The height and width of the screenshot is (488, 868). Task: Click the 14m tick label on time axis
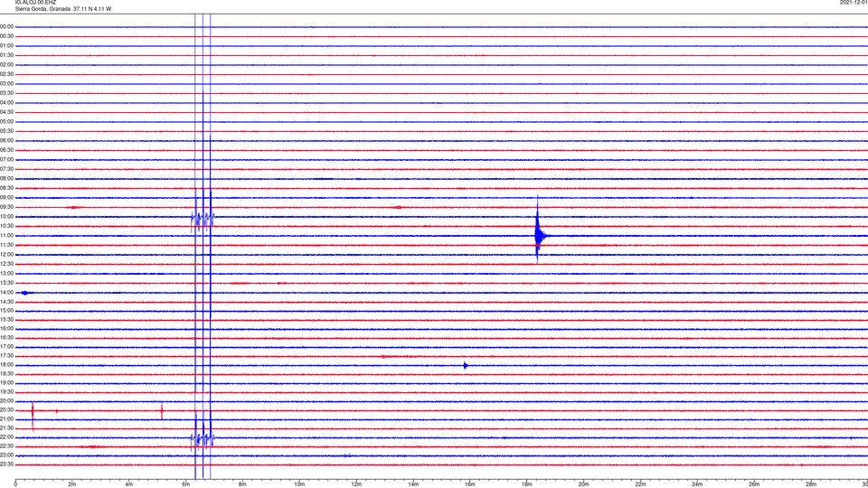pyautogui.click(x=413, y=484)
